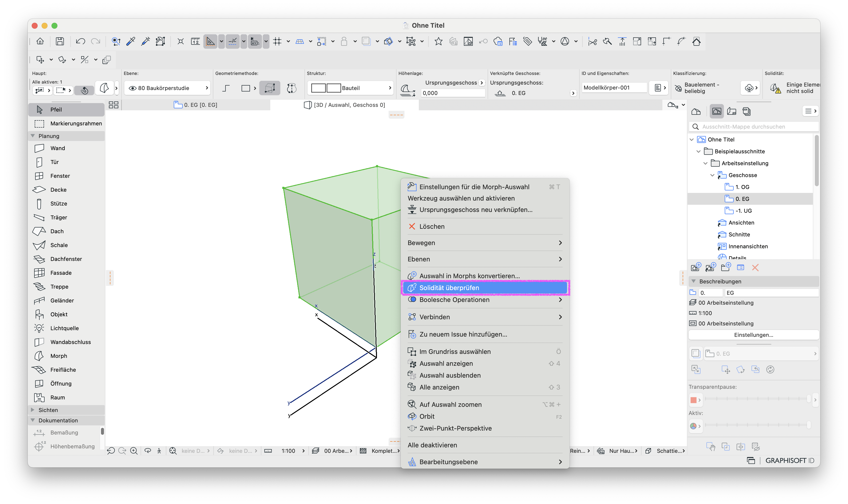Viewport: 848px width, 504px height.
Task: Toggle layer visibility eye for 80 Baukörperstudie
Action: click(x=133, y=88)
